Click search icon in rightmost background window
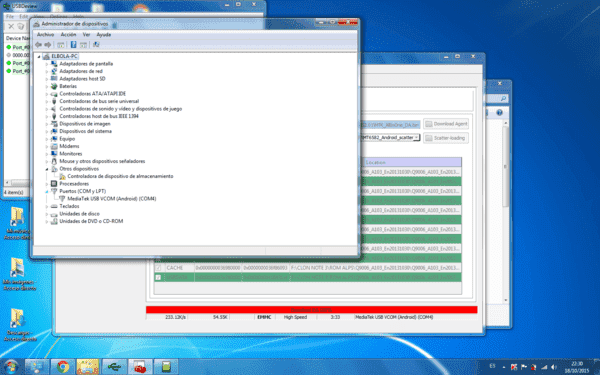 503,99
